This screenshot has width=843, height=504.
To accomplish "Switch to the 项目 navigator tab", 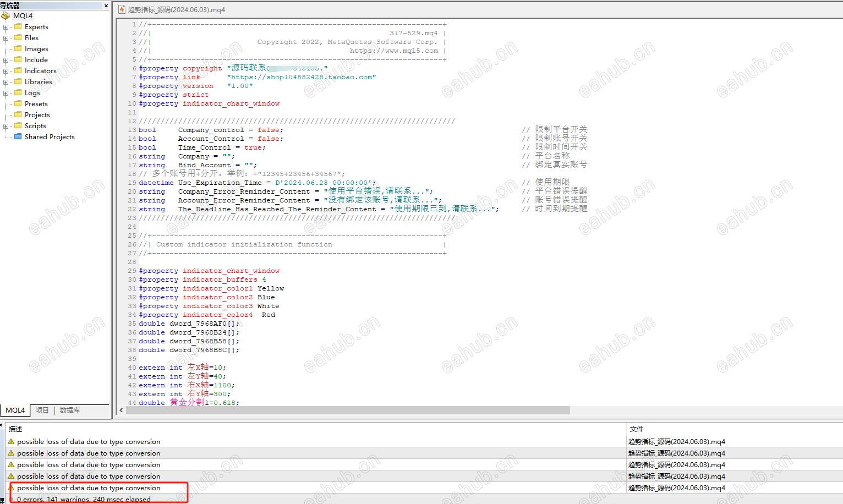I will coord(42,410).
